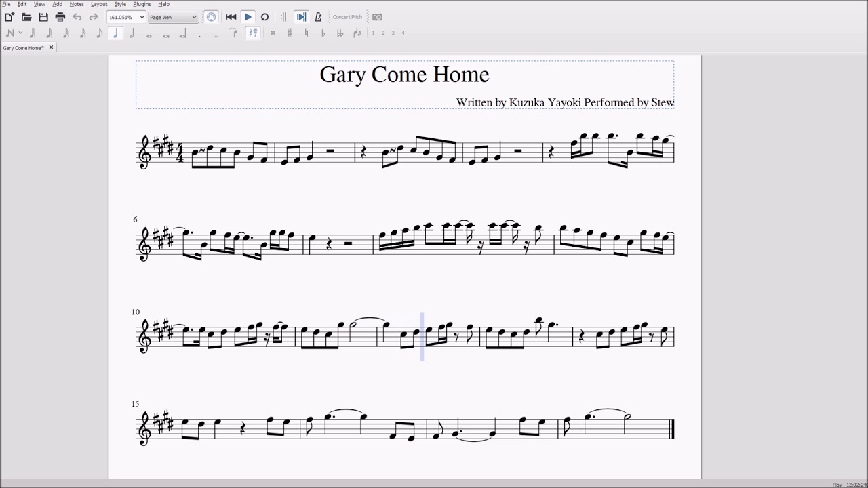Click measure number 6 on the score
The height and width of the screenshot is (488, 868).
pos(135,220)
